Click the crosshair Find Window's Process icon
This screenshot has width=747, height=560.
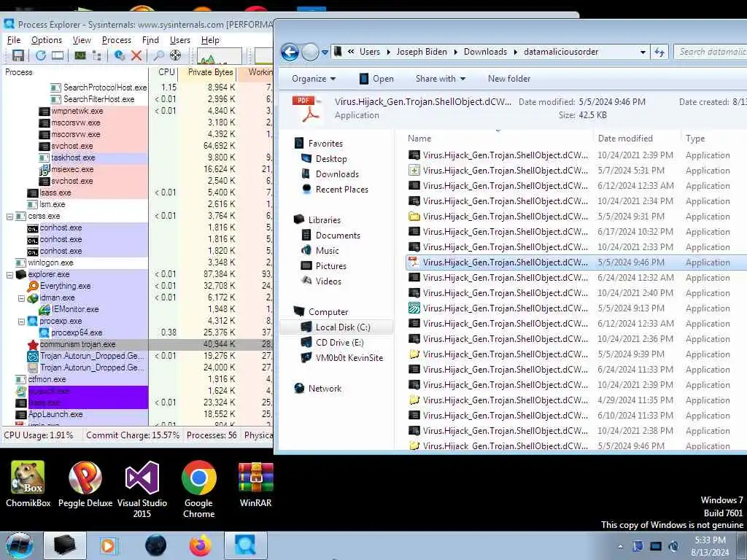pyautogui.click(x=175, y=55)
